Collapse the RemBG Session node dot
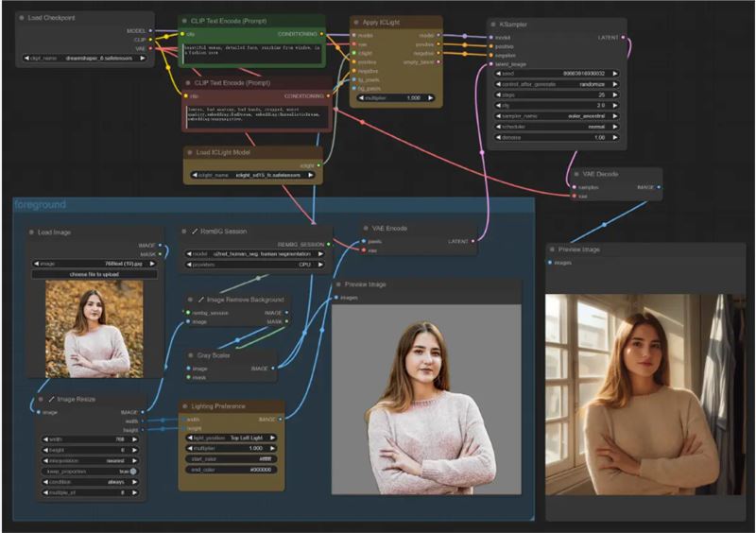756x533 pixels. [x=183, y=232]
